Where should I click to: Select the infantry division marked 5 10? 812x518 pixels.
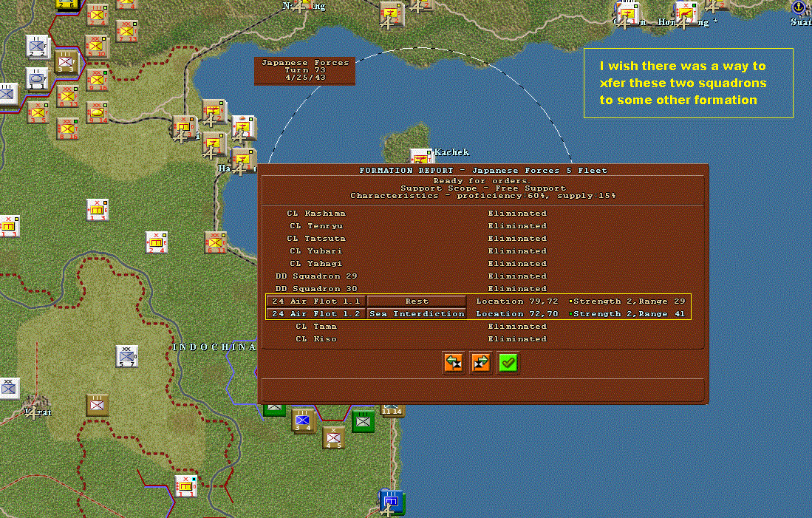96,46
